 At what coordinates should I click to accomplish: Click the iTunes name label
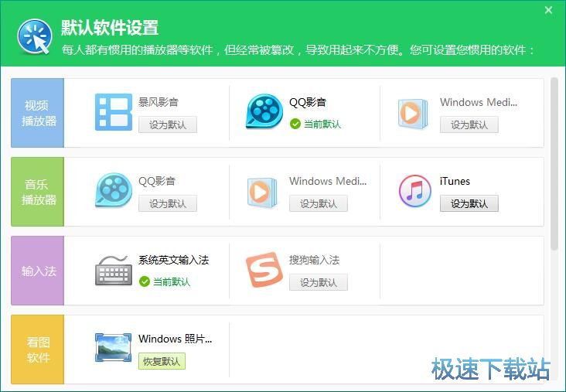tap(455, 181)
